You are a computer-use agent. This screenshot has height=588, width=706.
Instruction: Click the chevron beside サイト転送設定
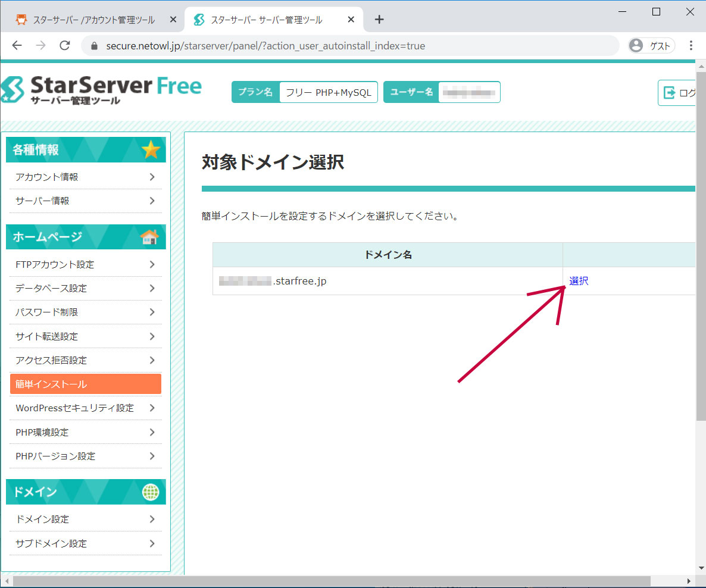(x=152, y=336)
